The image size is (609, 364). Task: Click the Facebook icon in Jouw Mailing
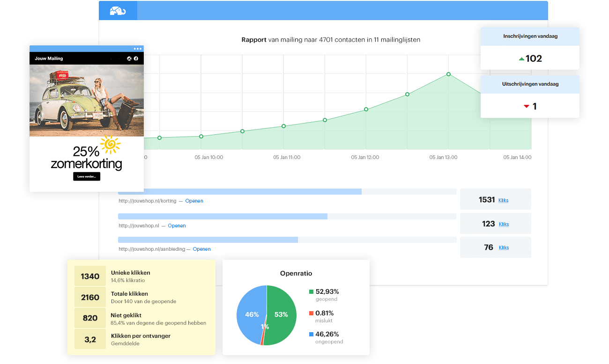click(136, 58)
